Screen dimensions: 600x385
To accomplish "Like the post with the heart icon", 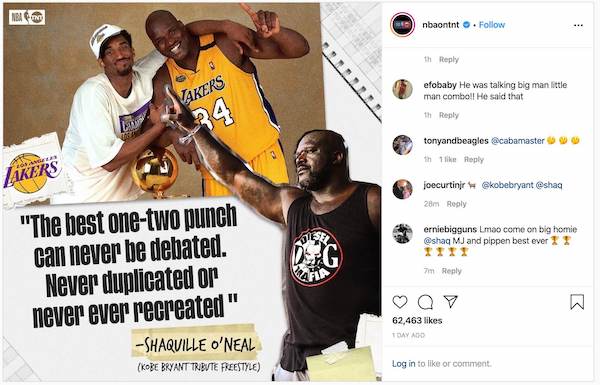I will click(x=400, y=302).
